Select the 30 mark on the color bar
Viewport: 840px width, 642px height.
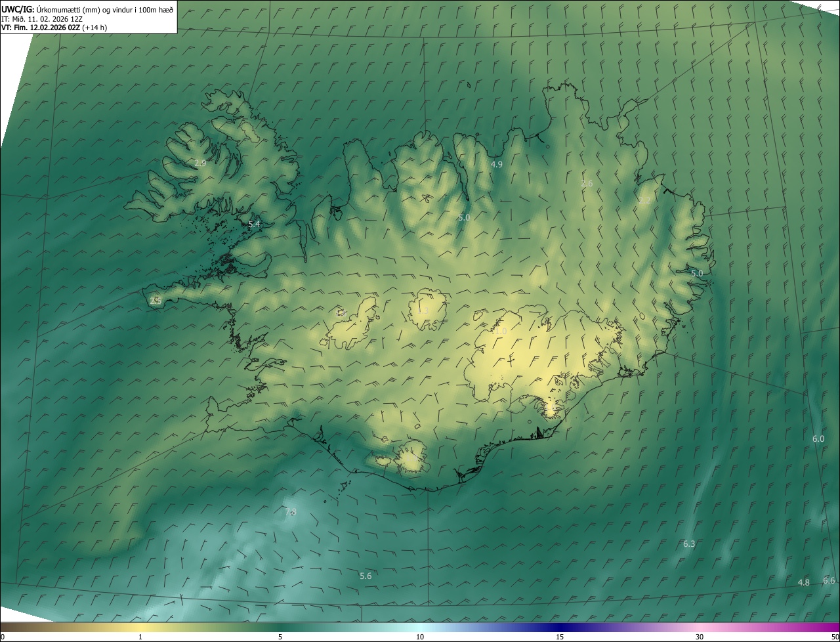700,637
